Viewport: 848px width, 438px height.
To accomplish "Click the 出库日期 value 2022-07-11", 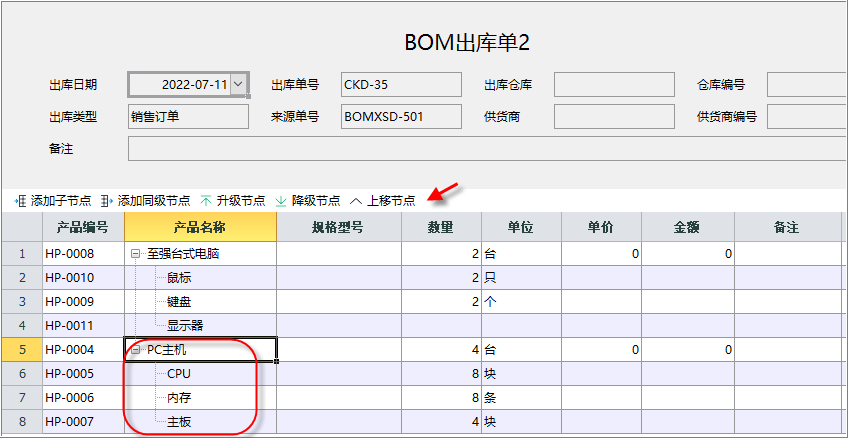I will pyautogui.click(x=195, y=85).
